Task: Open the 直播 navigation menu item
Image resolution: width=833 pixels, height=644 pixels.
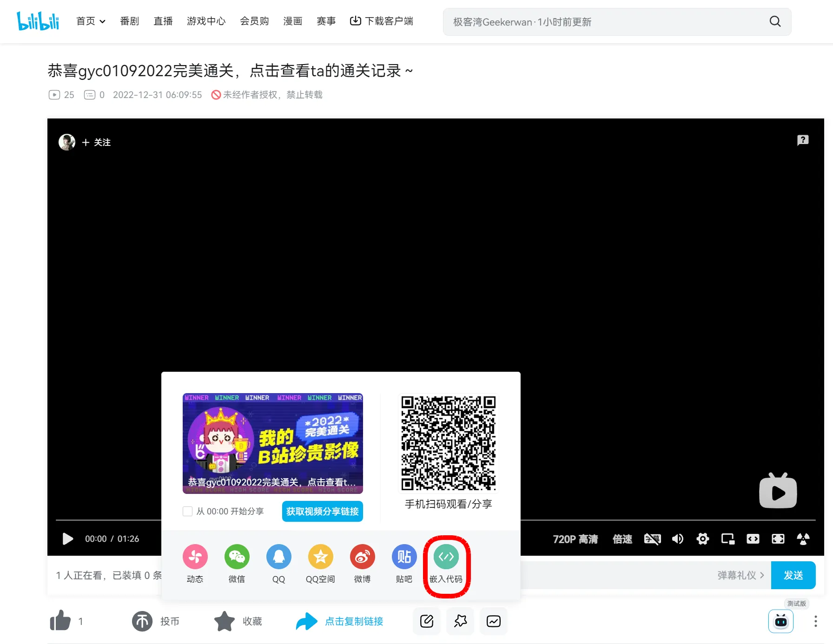Action: point(163,21)
